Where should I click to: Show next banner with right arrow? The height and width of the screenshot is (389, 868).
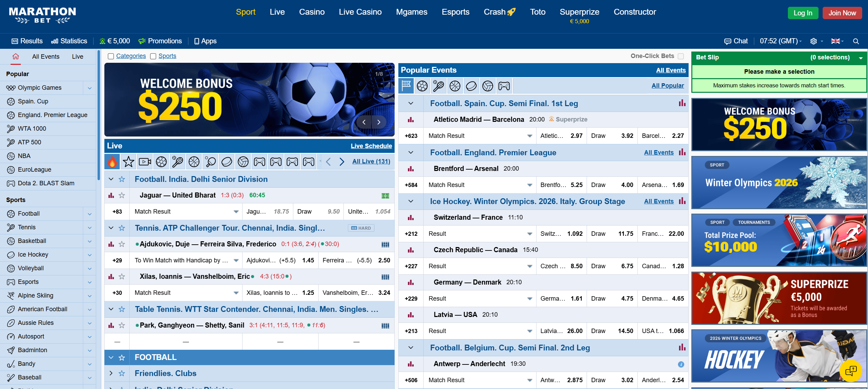click(x=379, y=122)
